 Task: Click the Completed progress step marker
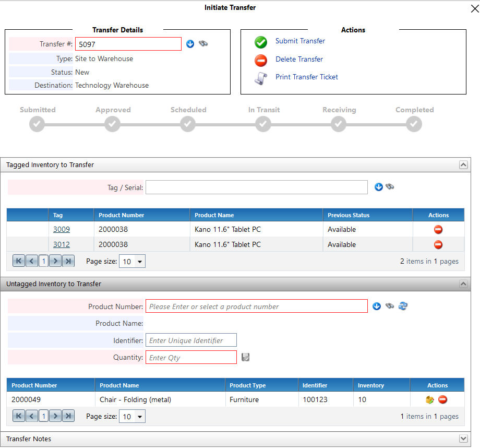414,124
